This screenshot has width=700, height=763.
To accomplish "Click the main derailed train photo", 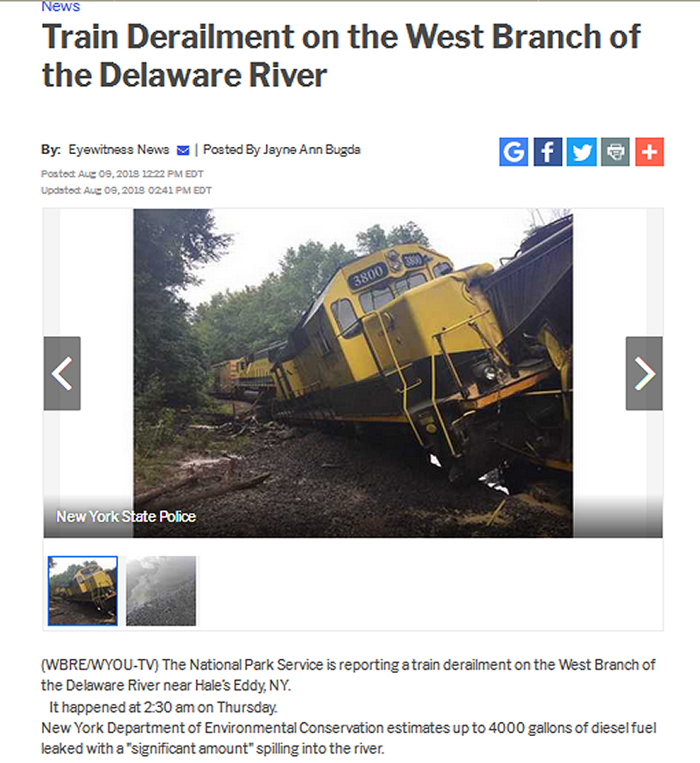I will 353,374.
